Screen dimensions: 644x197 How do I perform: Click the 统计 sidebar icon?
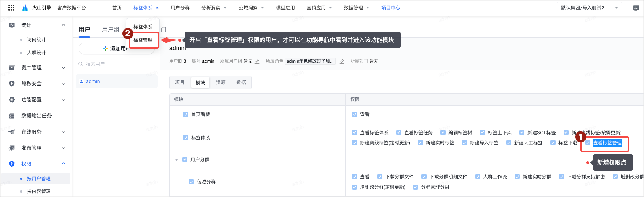pyautogui.click(x=12, y=25)
